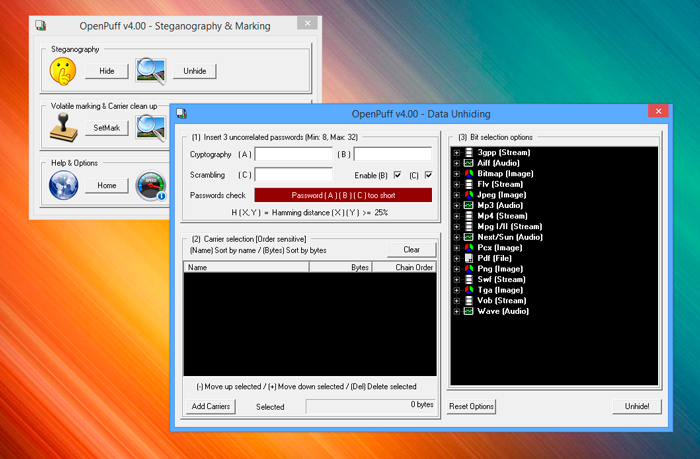The height and width of the screenshot is (459, 700).
Task: Click the Swf stream film icon
Action: click(x=468, y=279)
